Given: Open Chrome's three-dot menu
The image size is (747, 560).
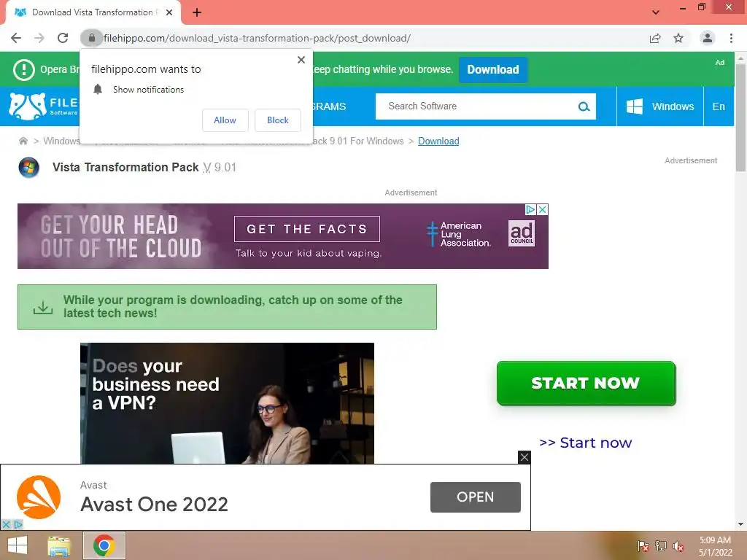Looking at the screenshot, I should click(x=731, y=38).
